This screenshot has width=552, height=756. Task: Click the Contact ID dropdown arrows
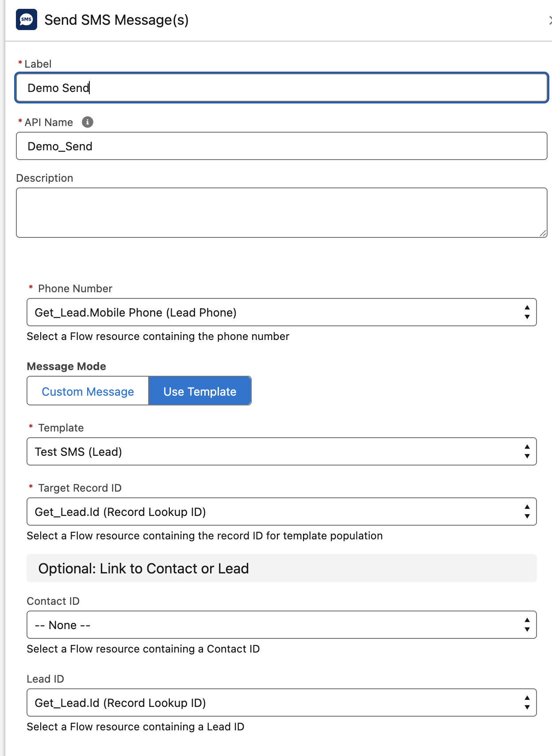coord(527,625)
